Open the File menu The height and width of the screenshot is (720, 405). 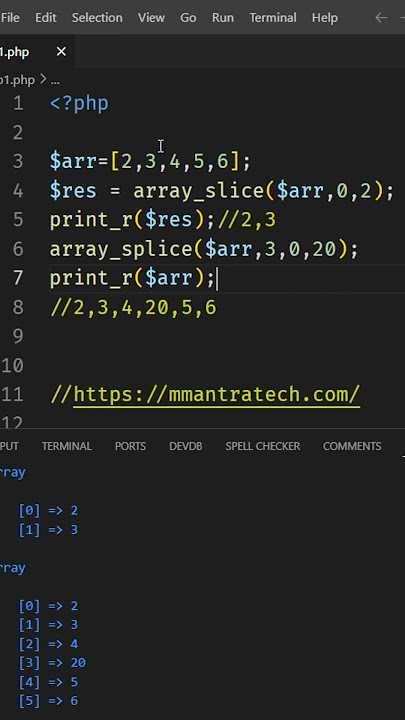click(x=10, y=18)
